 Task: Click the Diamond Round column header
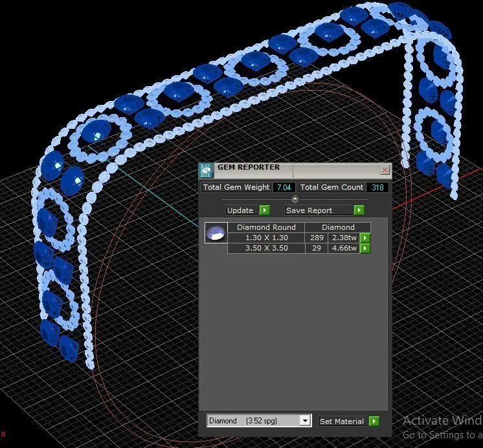(x=266, y=227)
